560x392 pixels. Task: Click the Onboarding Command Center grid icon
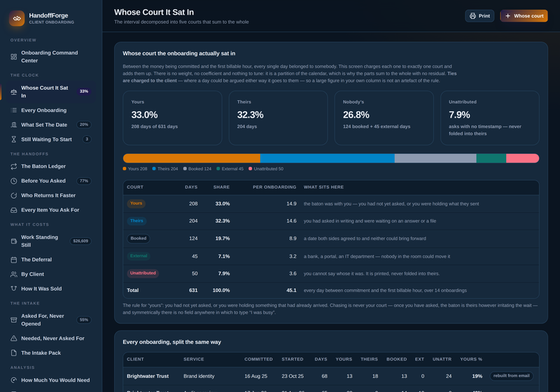[x=13, y=57]
